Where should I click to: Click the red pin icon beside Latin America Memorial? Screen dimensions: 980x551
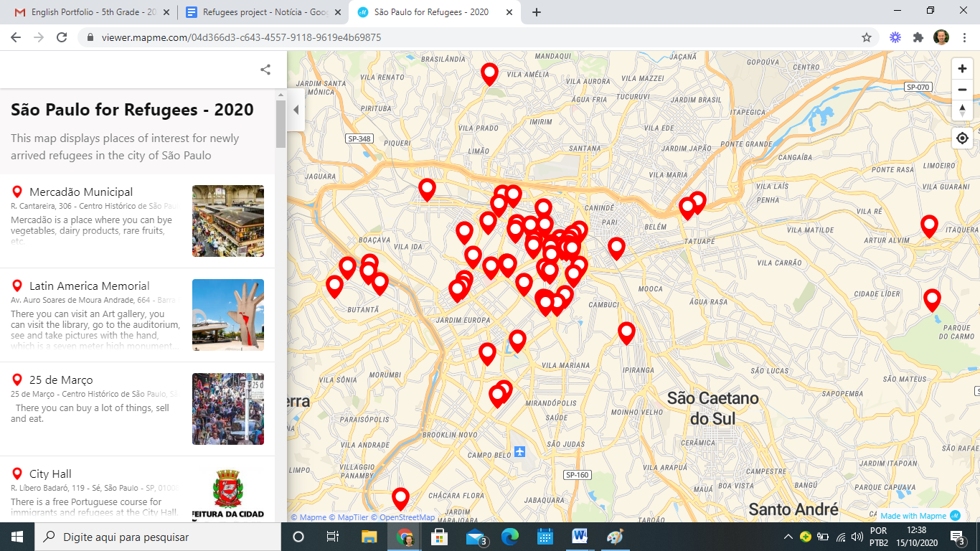click(x=18, y=286)
